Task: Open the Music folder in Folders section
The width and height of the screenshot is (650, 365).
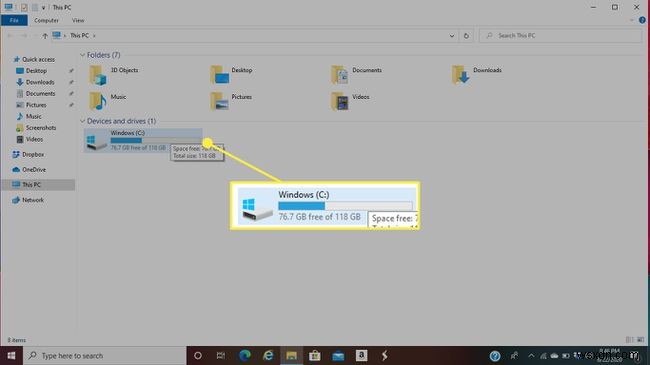Action: [107, 102]
